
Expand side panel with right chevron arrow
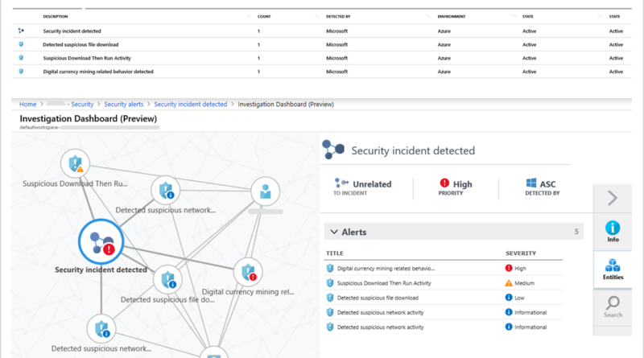pyautogui.click(x=613, y=198)
